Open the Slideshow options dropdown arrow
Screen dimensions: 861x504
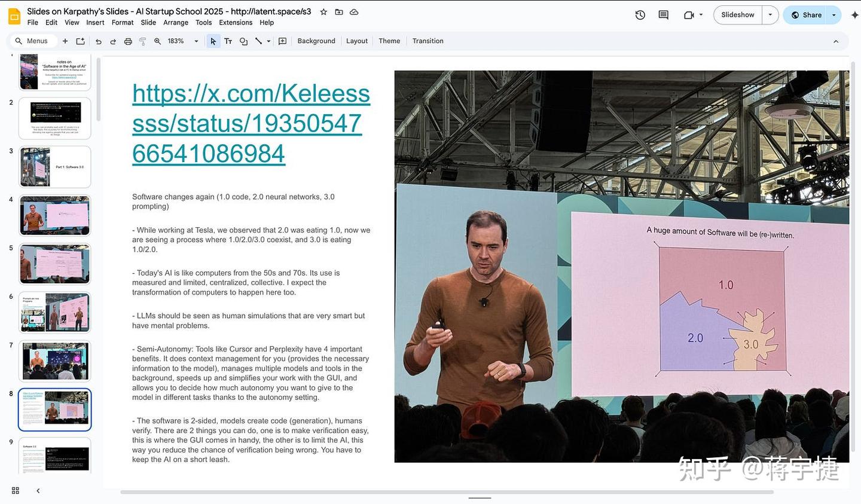pos(770,14)
